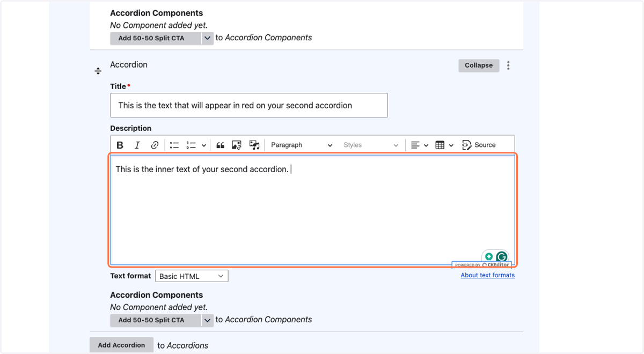This screenshot has height=354, width=644.
Task: Open the Text format Basic HTML dropdown
Action: [192, 276]
